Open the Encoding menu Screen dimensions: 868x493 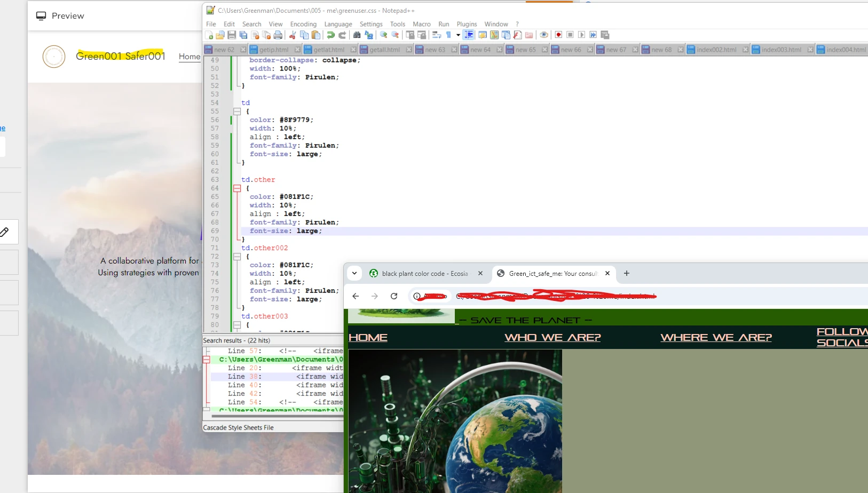point(303,24)
